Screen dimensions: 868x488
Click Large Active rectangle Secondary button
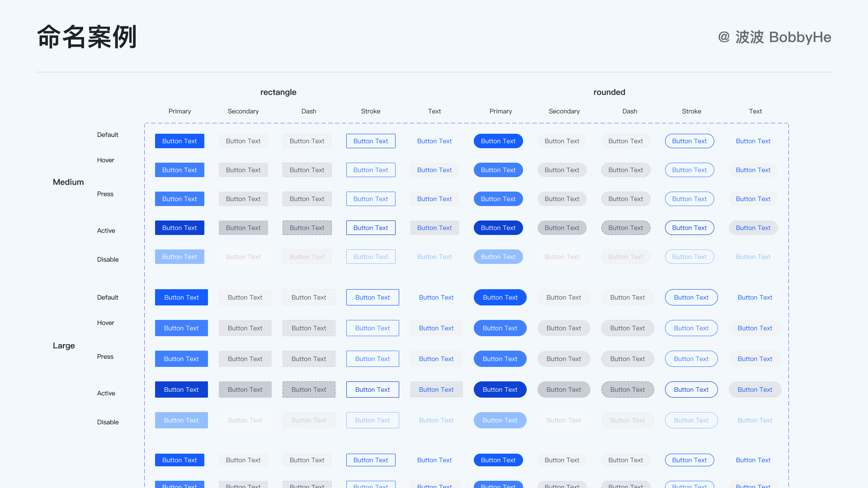[245, 389]
